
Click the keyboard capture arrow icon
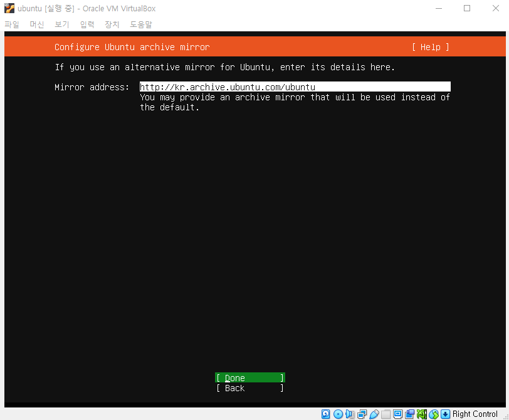445,414
